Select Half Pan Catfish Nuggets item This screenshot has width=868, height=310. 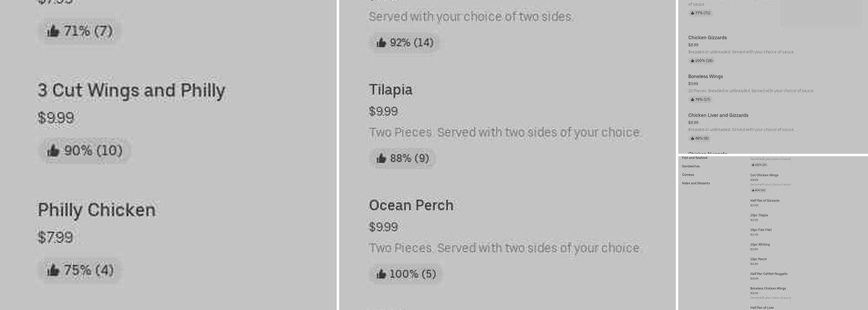[768, 274]
